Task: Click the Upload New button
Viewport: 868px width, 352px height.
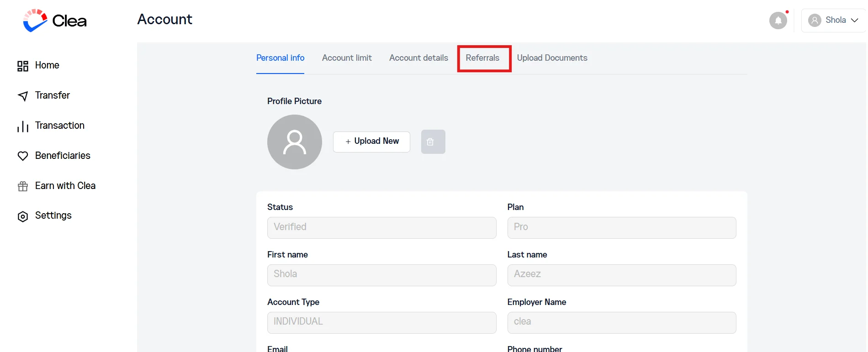Action: click(x=371, y=142)
